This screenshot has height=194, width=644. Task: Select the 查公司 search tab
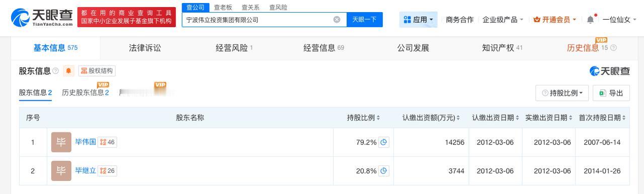[x=195, y=7]
